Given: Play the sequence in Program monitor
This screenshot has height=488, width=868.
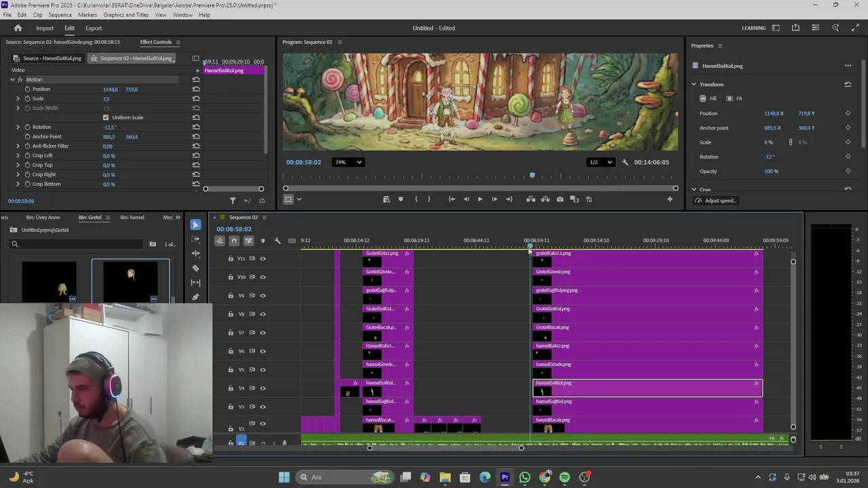Looking at the screenshot, I should click(480, 199).
